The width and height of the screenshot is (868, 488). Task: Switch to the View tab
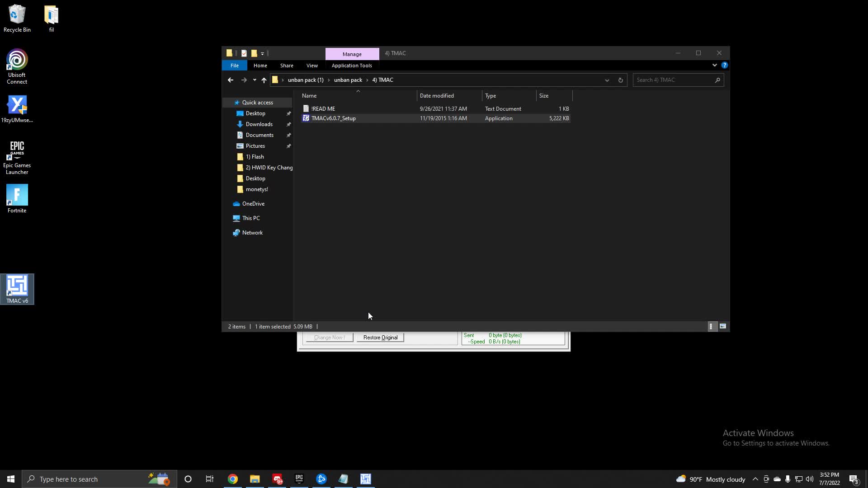[x=312, y=65]
